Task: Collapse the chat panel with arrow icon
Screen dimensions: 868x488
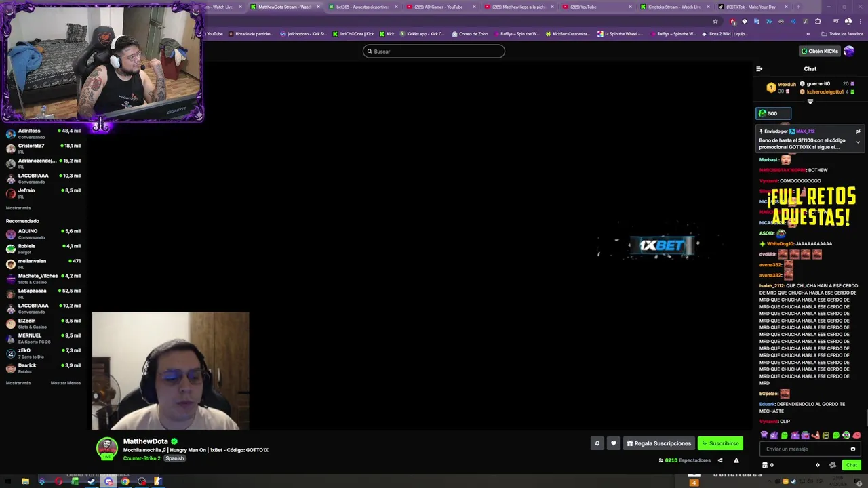Action: click(759, 69)
